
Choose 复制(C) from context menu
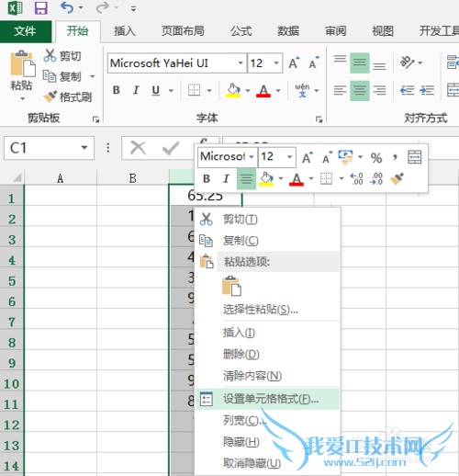coord(268,241)
